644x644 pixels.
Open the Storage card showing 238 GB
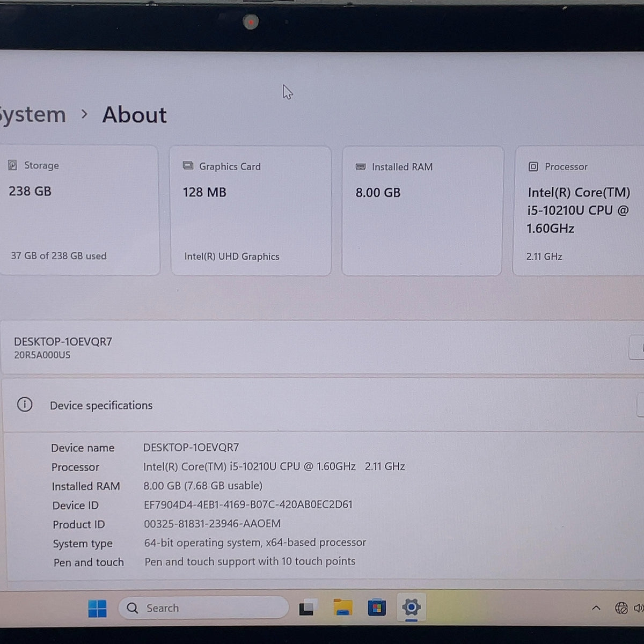pos(79,210)
